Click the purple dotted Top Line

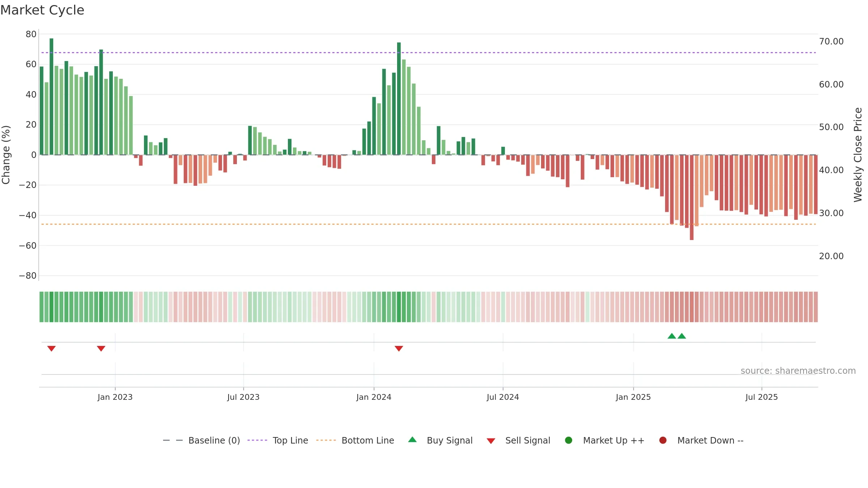[x=429, y=52]
